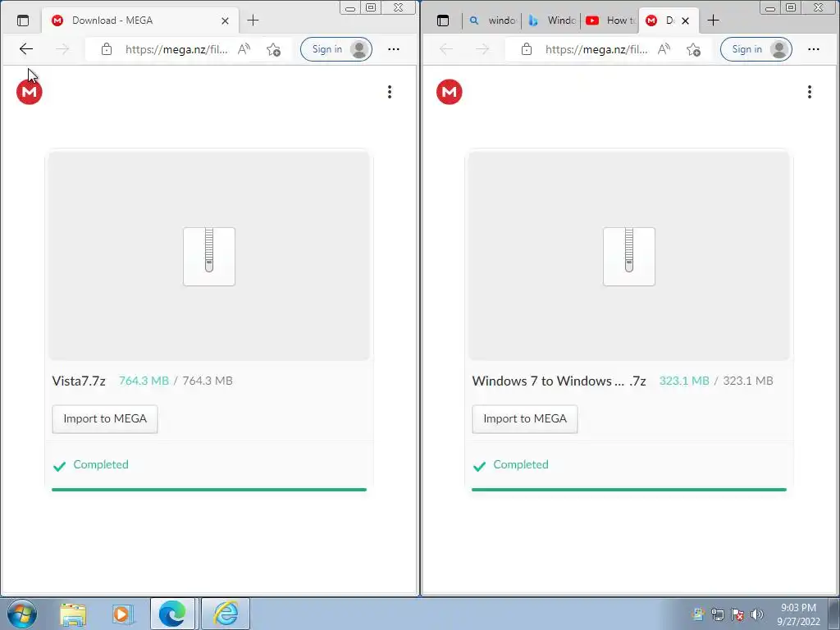The image size is (840, 630).
Task: Click the MEGA logo in right window
Action: pyautogui.click(x=449, y=92)
